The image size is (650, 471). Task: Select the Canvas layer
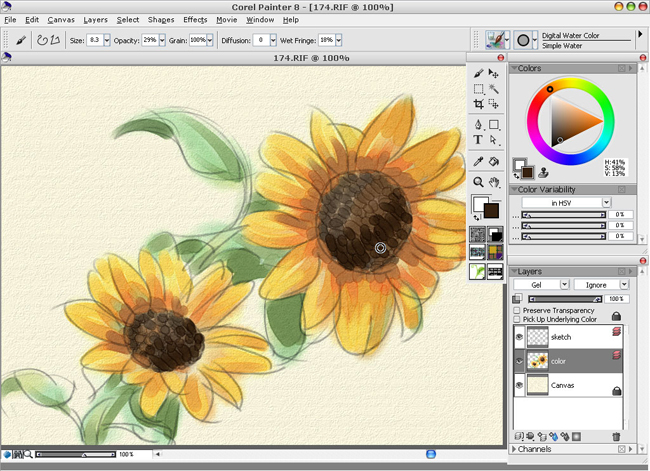click(562, 385)
